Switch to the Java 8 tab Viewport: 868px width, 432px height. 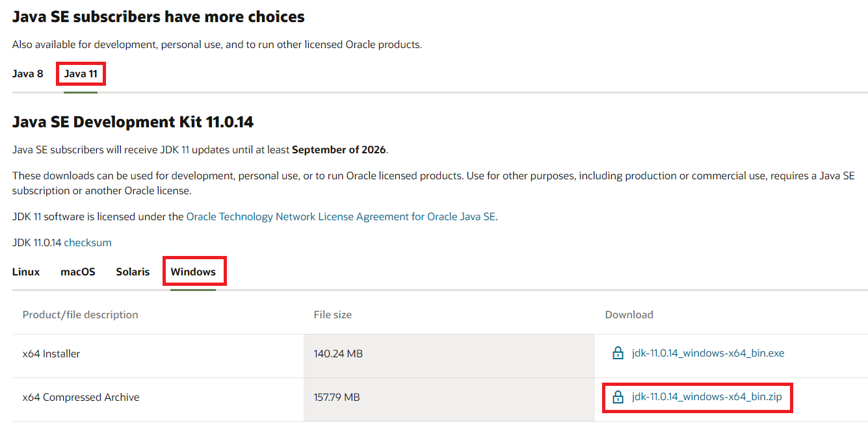(x=27, y=73)
